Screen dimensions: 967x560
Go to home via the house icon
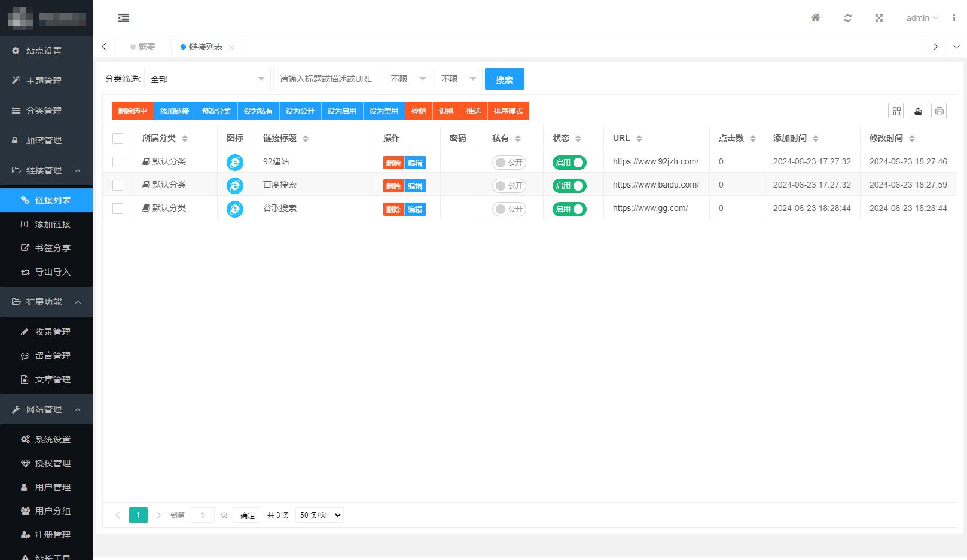[x=815, y=18]
